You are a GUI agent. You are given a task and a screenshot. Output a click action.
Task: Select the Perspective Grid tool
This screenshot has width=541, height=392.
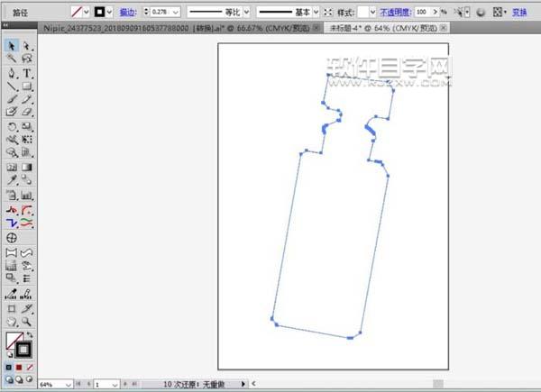(x=26, y=152)
